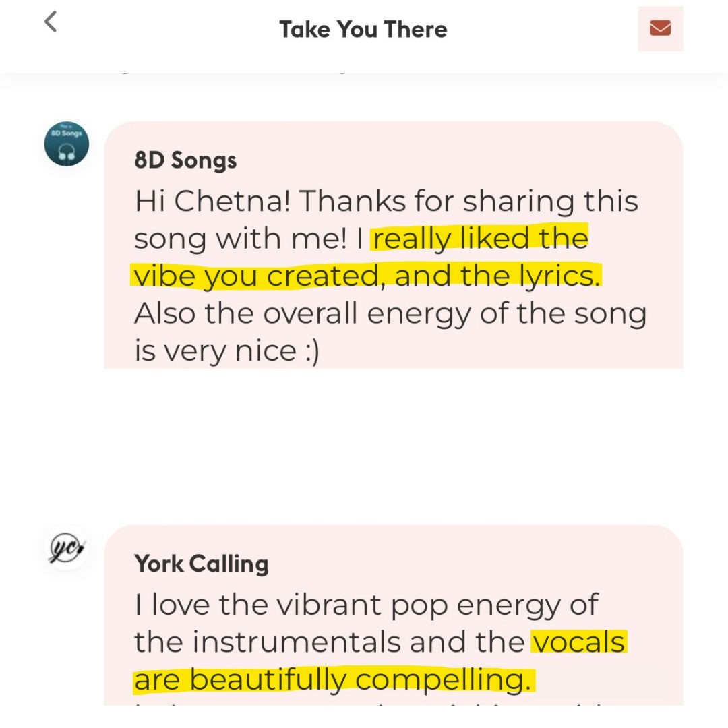This screenshot has width=728, height=728.
Task: Tap the Take You There title
Action: (363, 29)
